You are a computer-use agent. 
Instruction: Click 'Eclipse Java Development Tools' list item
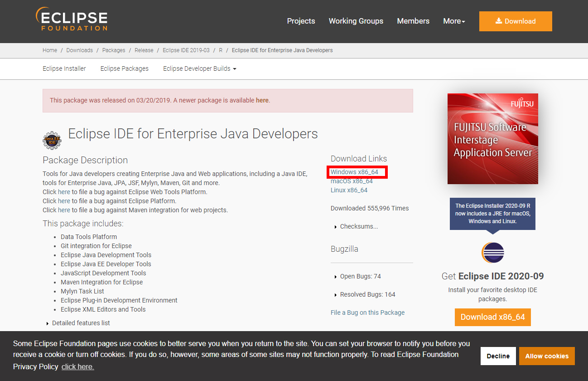point(106,255)
